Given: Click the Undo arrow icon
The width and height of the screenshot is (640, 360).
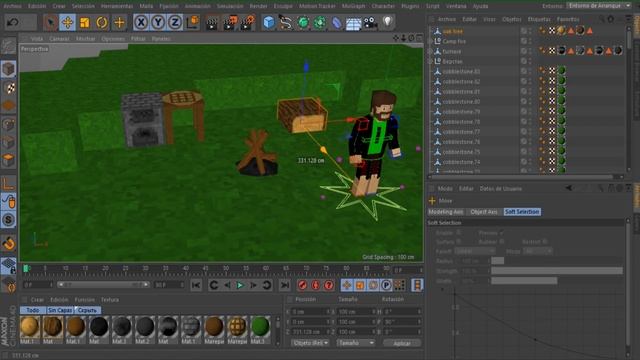Looking at the screenshot, I should (13, 22).
